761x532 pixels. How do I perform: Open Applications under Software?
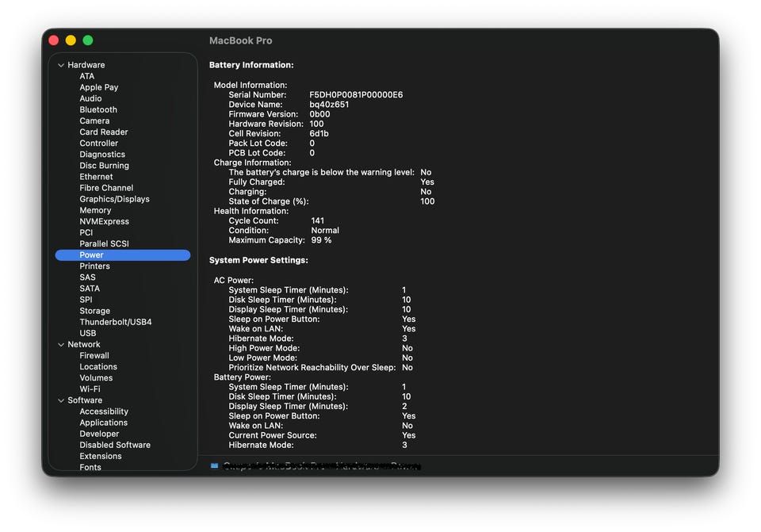click(103, 423)
